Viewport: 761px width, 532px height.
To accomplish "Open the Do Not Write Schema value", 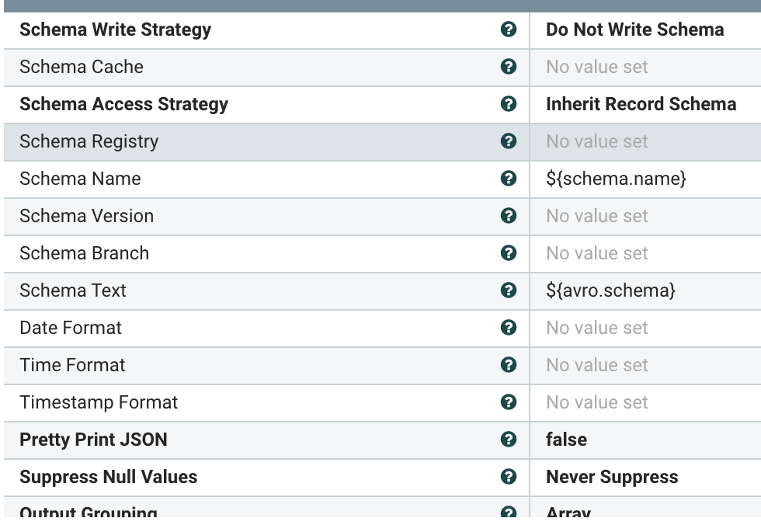I will coord(634,30).
